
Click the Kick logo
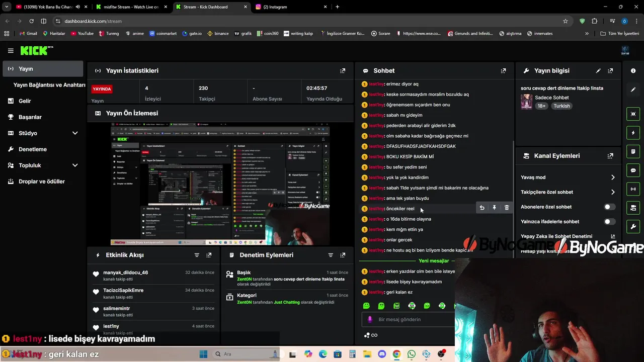click(x=36, y=50)
